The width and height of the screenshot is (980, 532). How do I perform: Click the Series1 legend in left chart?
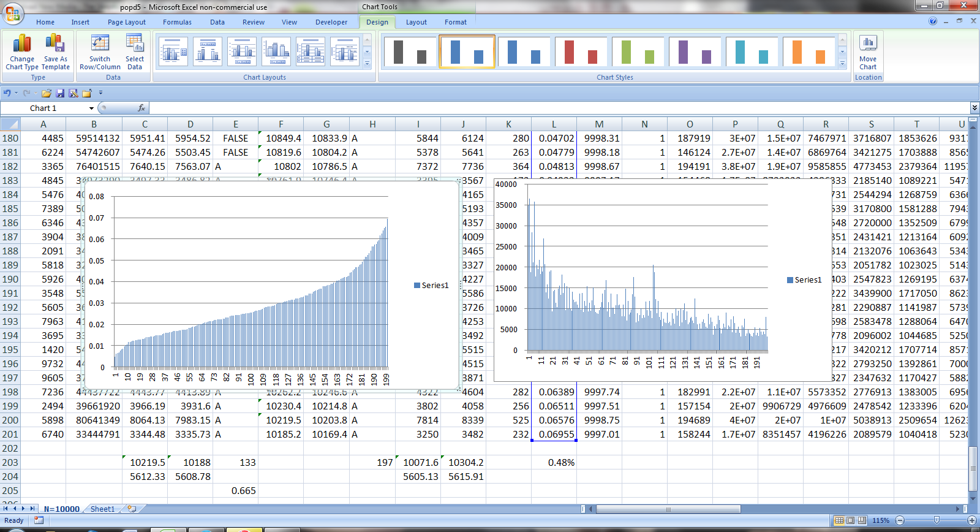(x=432, y=286)
